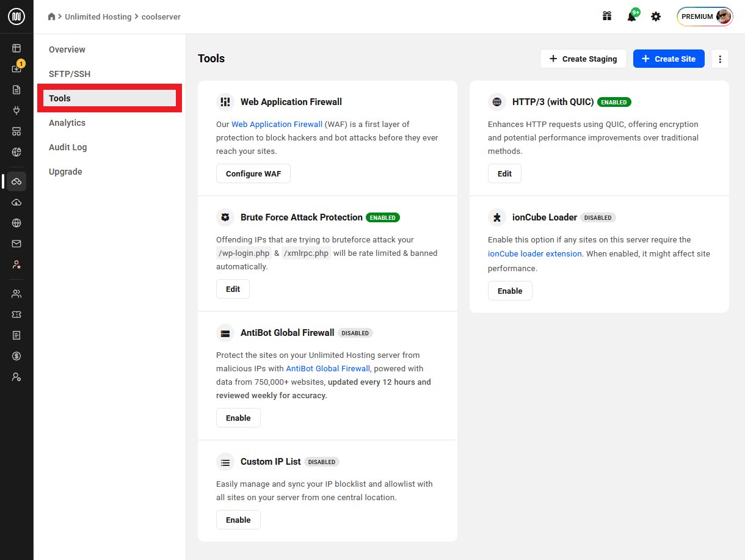Click the AntiBot Global Firewall card icon
Image resolution: width=745 pixels, height=560 pixels.
(225, 333)
